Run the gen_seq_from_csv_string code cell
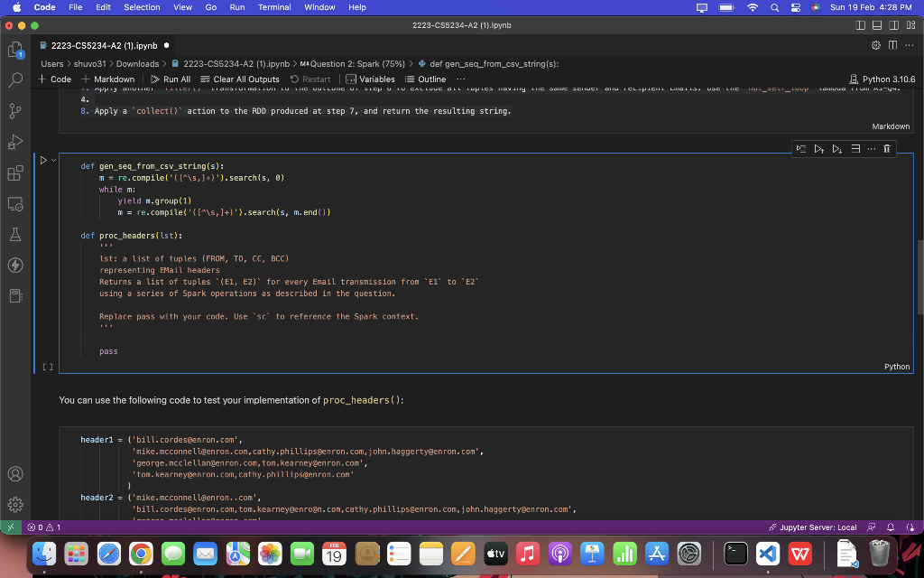Viewport: 924px width, 578px height. coord(43,160)
